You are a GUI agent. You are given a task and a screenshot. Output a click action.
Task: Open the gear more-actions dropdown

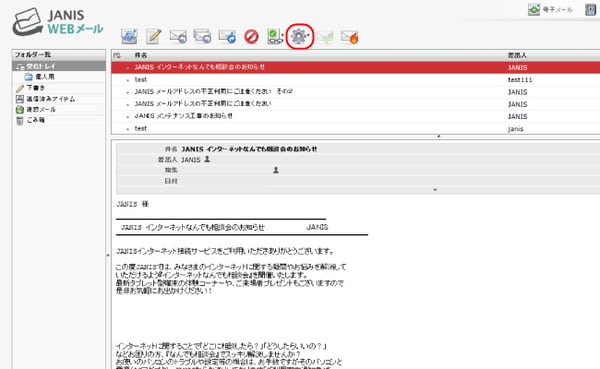pos(300,37)
